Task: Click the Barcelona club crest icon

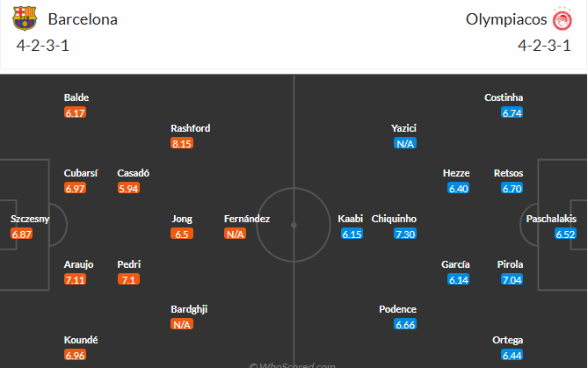Action: pos(25,18)
